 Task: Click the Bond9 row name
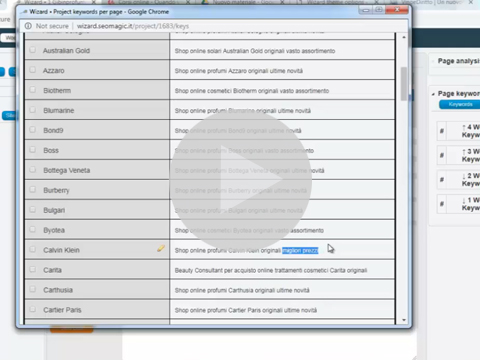pos(53,130)
